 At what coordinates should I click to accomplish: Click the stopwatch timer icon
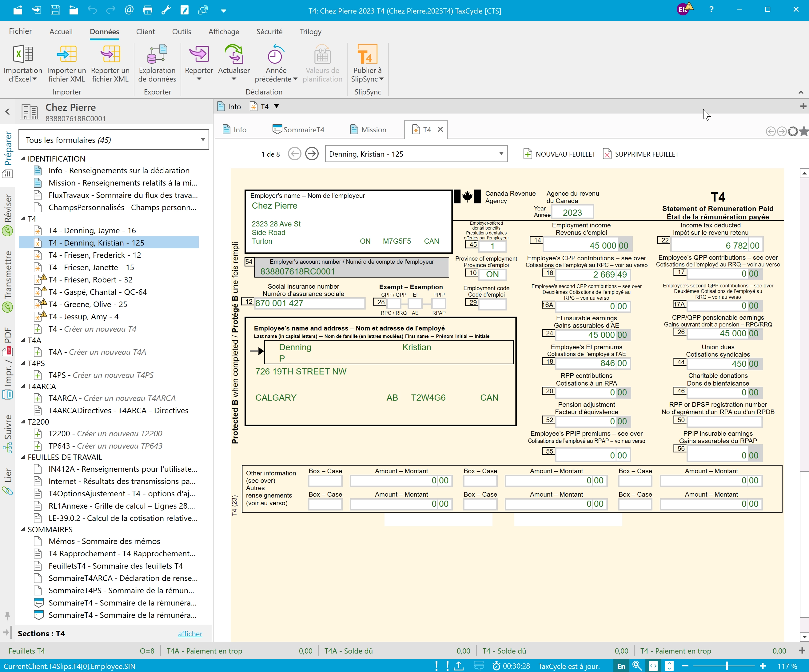point(496,666)
